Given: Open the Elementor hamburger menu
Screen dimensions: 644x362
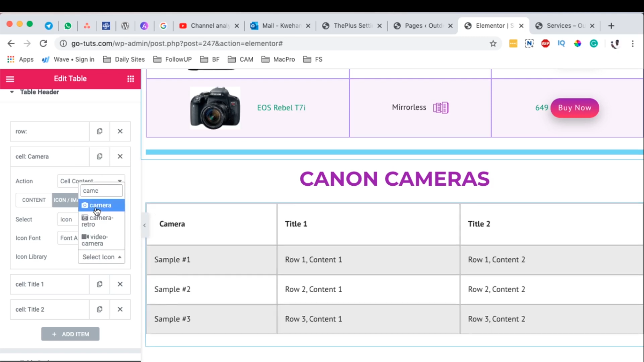Looking at the screenshot, I should [10, 79].
